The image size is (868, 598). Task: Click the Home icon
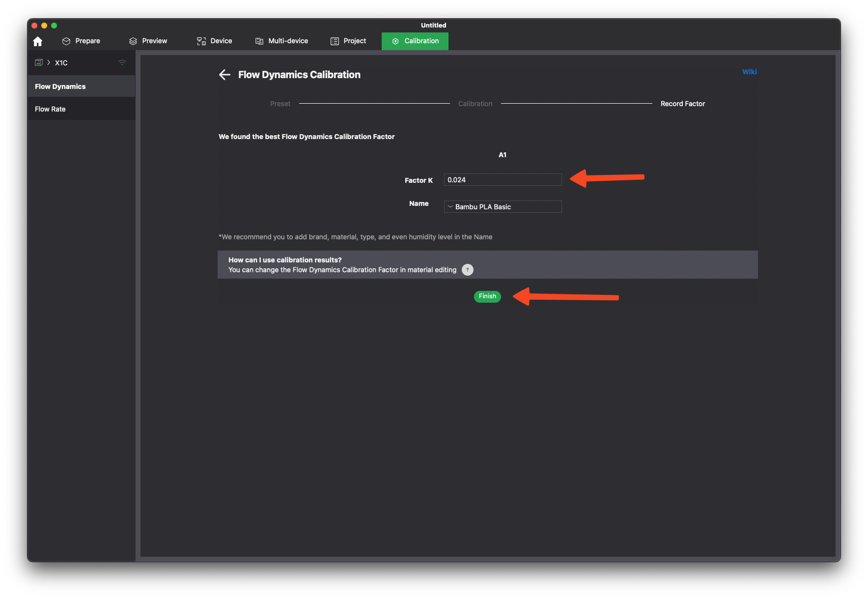pyautogui.click(x=38, y=41)
